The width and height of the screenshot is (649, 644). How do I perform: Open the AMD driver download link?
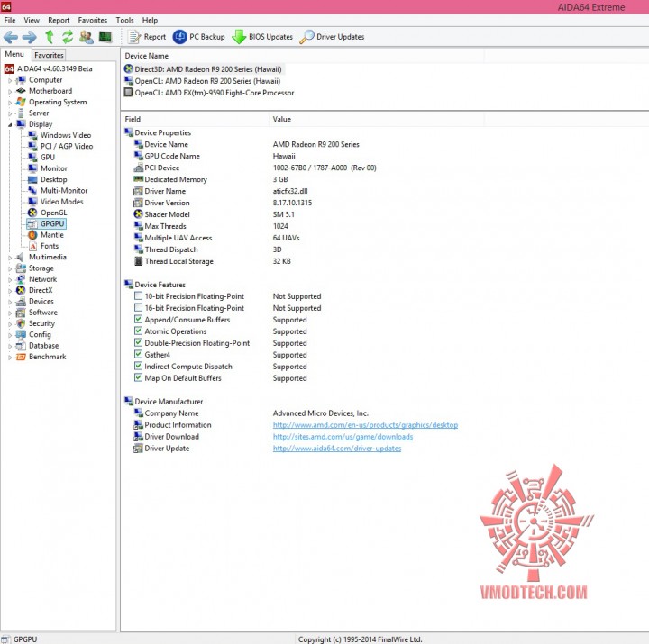pos(343,436)
